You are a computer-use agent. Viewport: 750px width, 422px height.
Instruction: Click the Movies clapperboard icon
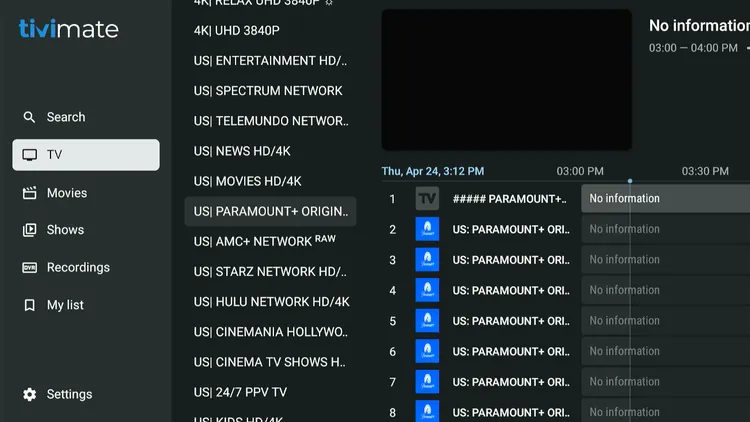pyautogui.click(x=29, y=193)
